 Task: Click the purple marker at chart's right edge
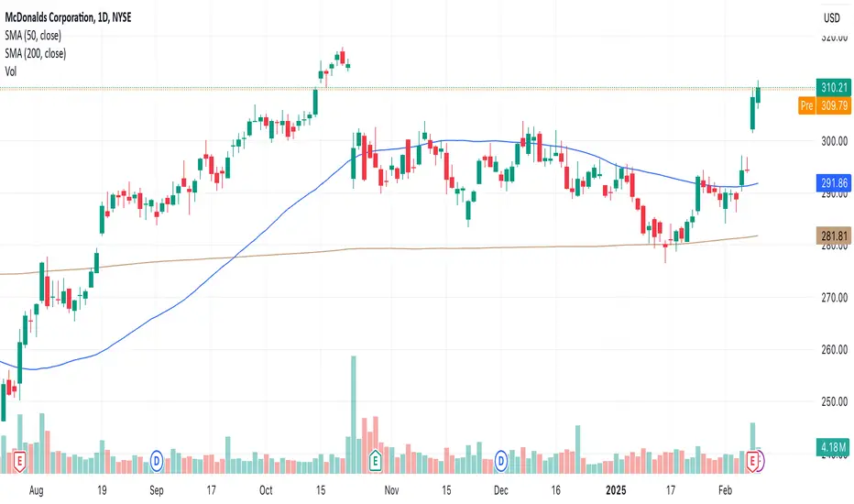762,462
